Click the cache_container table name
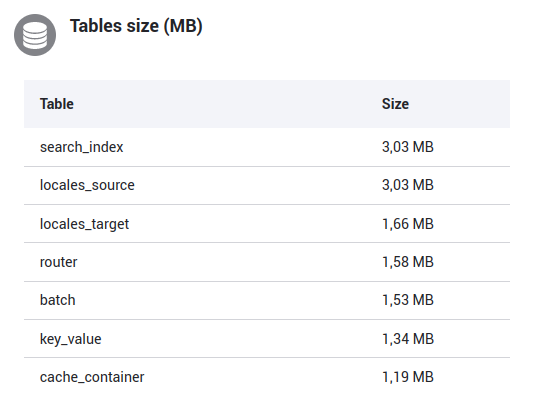Viewport: 554px width, 393px height. point(92,377)
